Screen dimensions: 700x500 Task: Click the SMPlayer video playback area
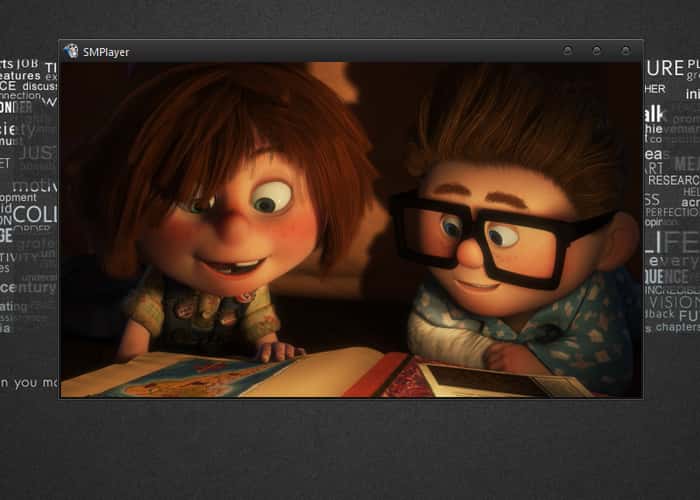351,230
